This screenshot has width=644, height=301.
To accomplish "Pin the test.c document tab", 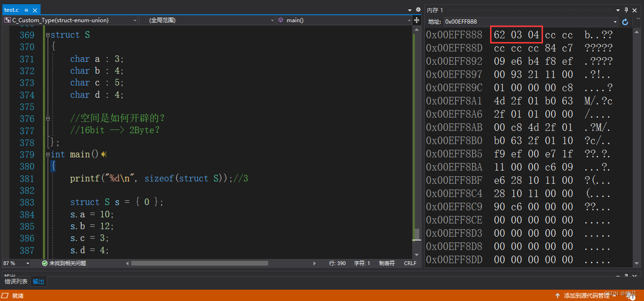I will [26, 10].
